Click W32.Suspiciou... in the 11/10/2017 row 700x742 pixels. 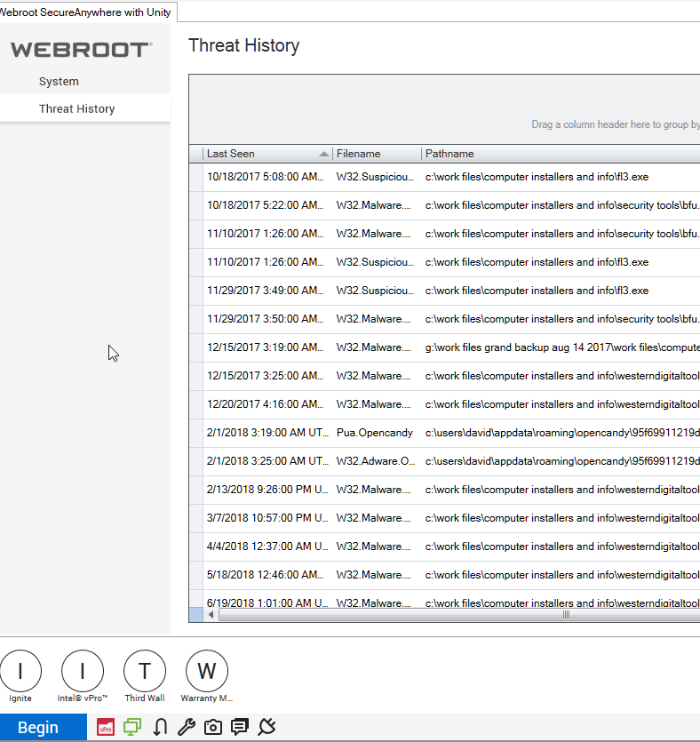(375, 262)
